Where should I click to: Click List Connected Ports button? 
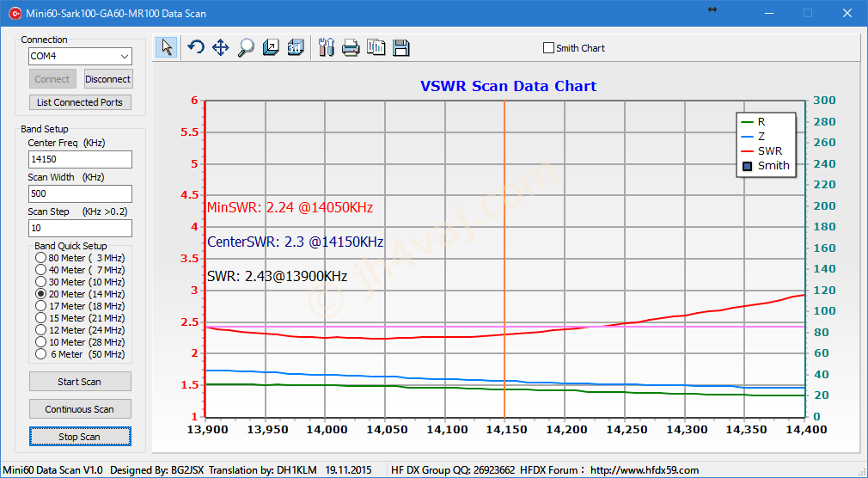point(80,102)
